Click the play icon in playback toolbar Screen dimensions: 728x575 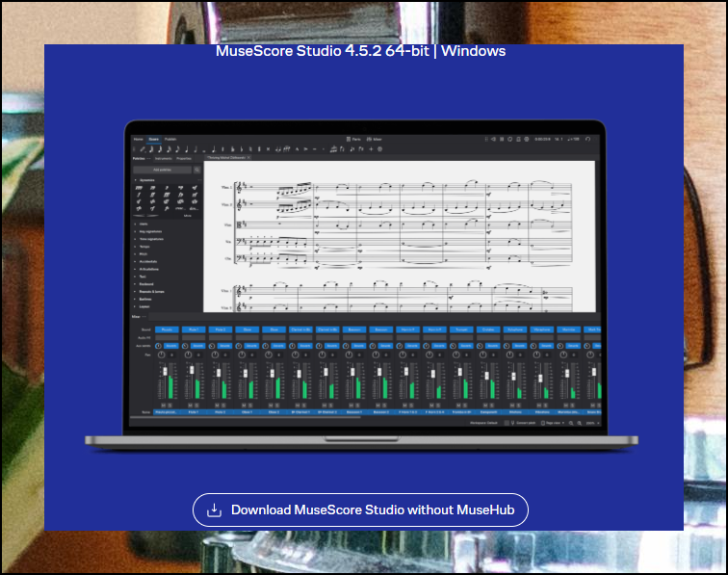(x=502, y=139)
